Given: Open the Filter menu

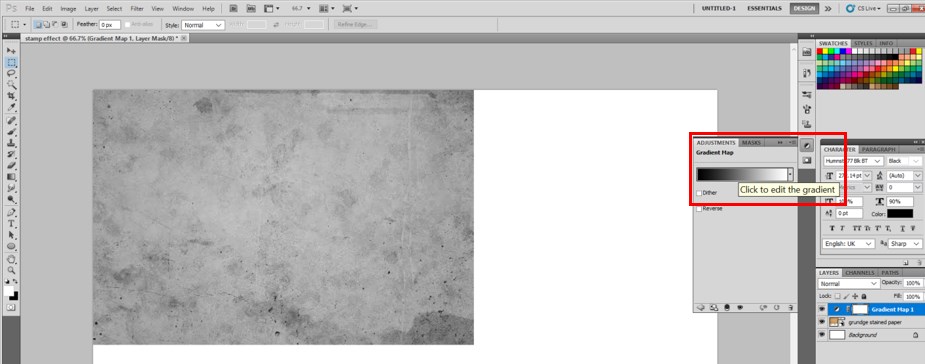Looking at the screenshot, I should [137, 9].
